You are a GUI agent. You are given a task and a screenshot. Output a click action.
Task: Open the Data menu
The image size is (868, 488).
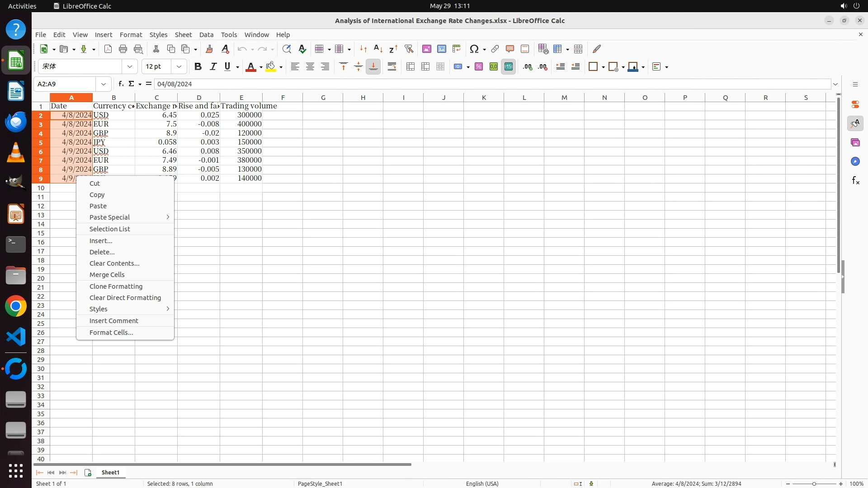pyautogui.click(x=206, y=35)
